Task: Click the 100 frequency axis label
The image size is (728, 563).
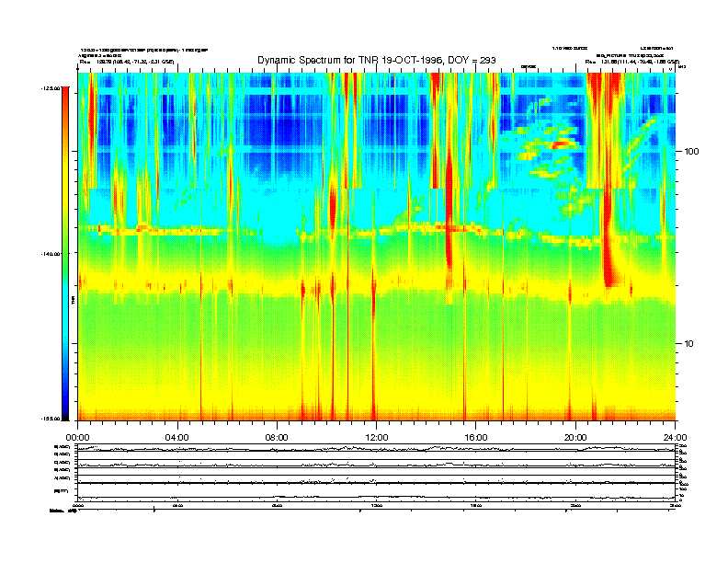Action: [x=691, y=152]
